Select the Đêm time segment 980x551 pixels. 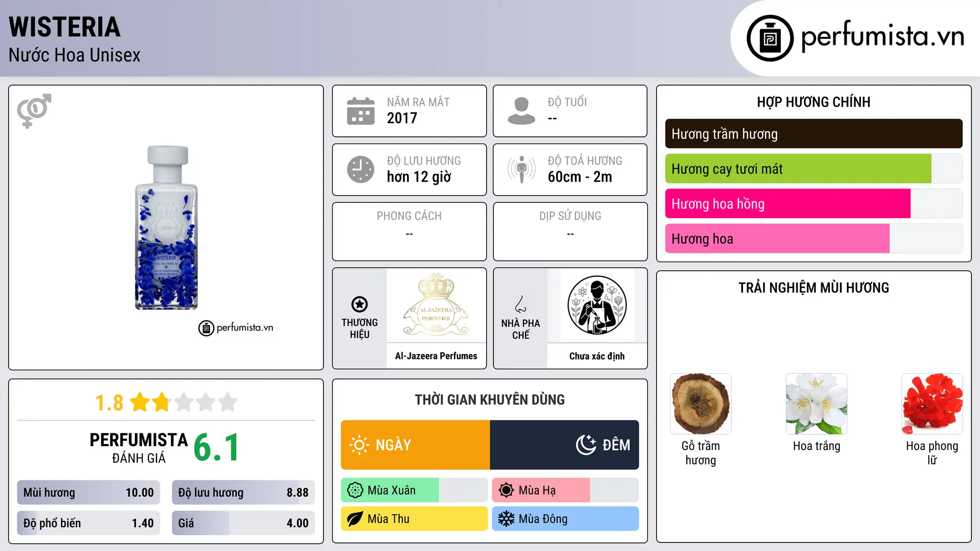pyautogui.click(x=565, y=445)
